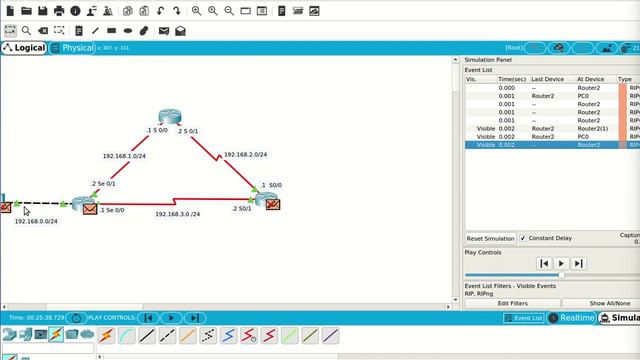Undo the last action

click(x=160, y=11)
